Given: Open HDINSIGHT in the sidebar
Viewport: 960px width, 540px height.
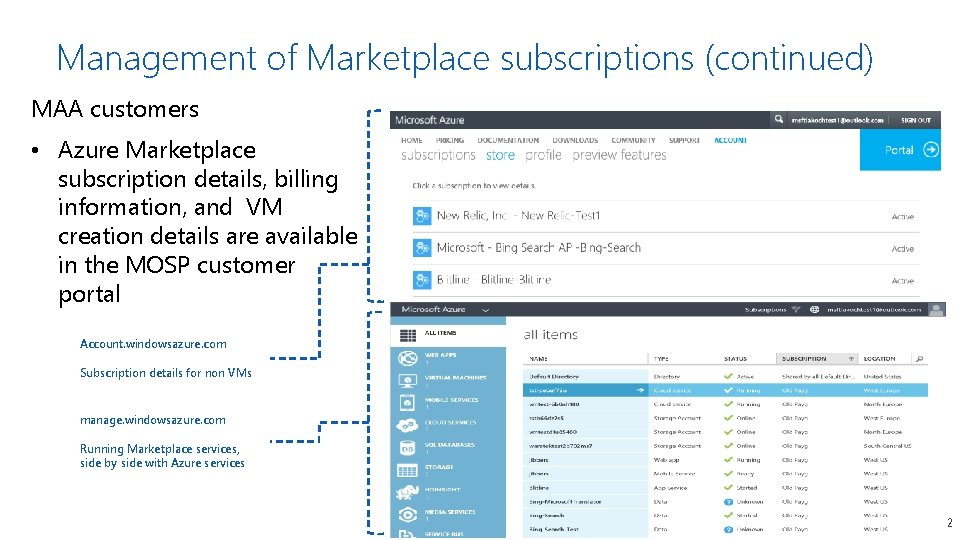Looking at the screenshot, I should (x=448, y=492).
